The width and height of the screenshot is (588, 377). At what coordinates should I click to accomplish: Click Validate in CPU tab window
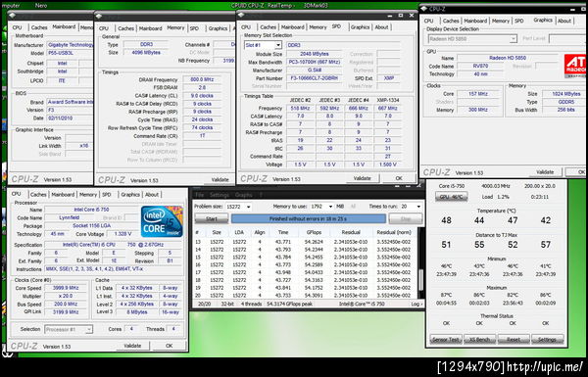click(x=132, y=346)
